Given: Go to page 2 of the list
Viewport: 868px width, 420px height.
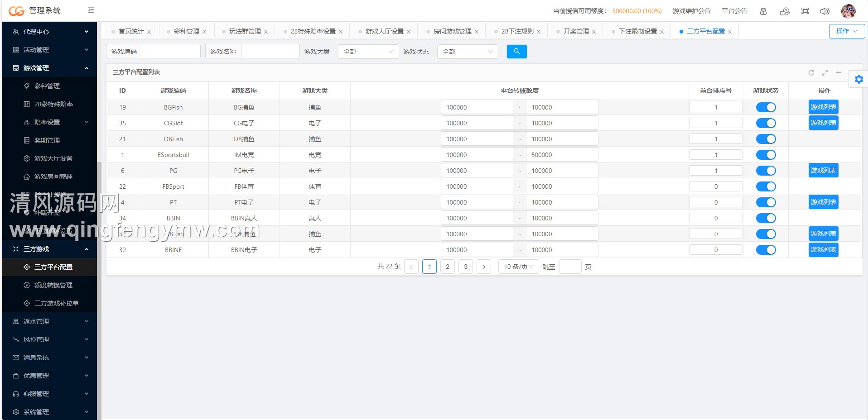Looking at the screenshot, I should point(448,267).
